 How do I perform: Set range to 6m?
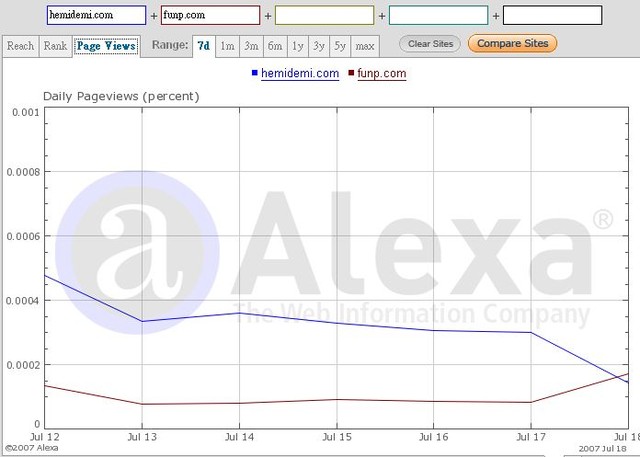(275, 47)
